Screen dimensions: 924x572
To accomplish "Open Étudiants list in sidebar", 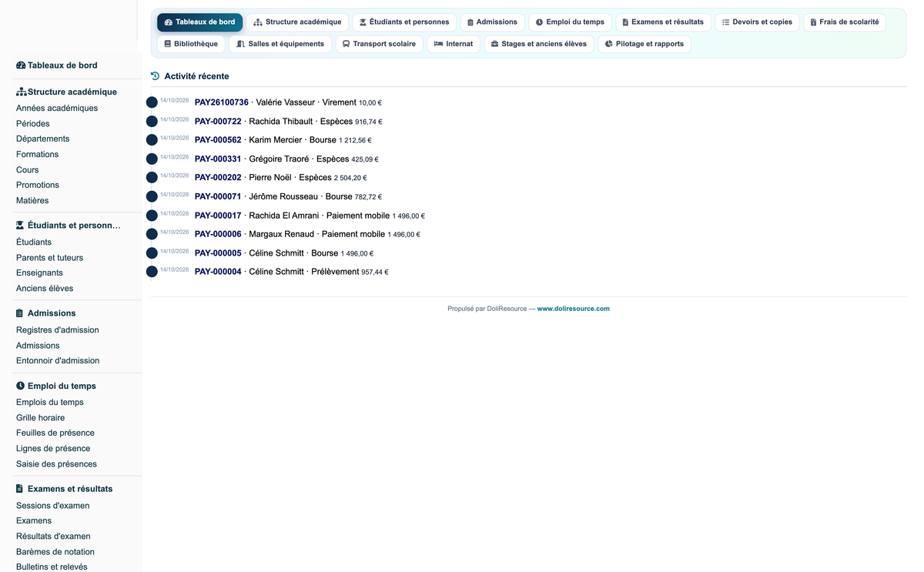I will pyautogui.click(x=34, y=243).
